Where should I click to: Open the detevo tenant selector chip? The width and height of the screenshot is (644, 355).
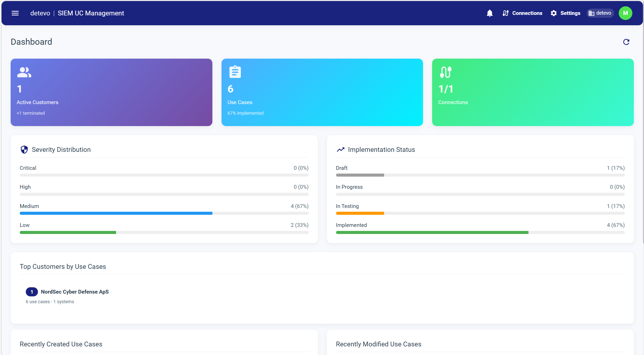pyautogui.click(x=600, y=13)
